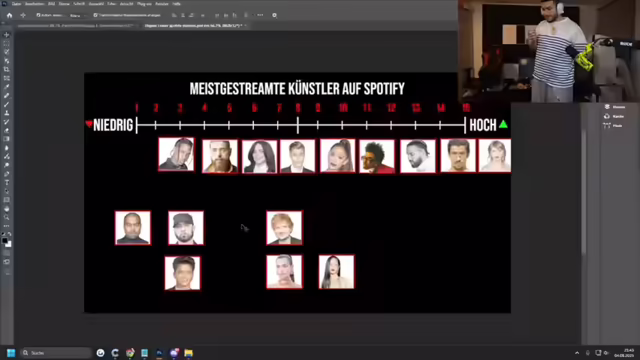The image size is (640, 360).
Task: Select the Hand tool
Action: pyautogui.click(x=7, y=209)
